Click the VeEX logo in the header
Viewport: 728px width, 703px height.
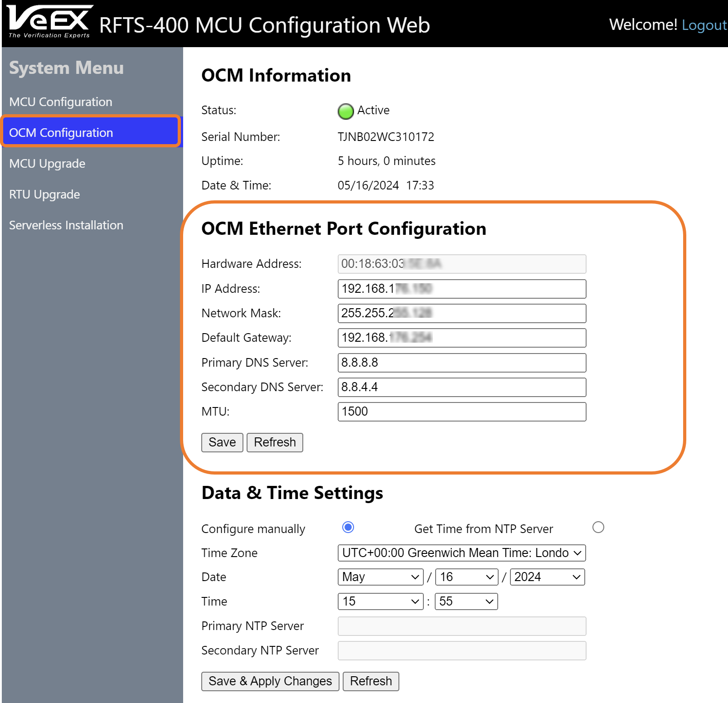(49, 21)
